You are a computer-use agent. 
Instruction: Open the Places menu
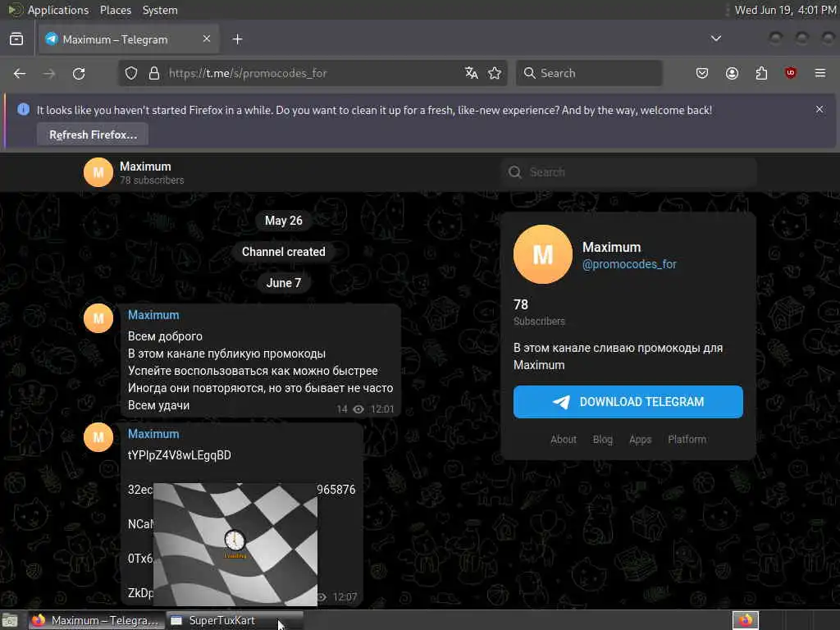click(116, 10)
